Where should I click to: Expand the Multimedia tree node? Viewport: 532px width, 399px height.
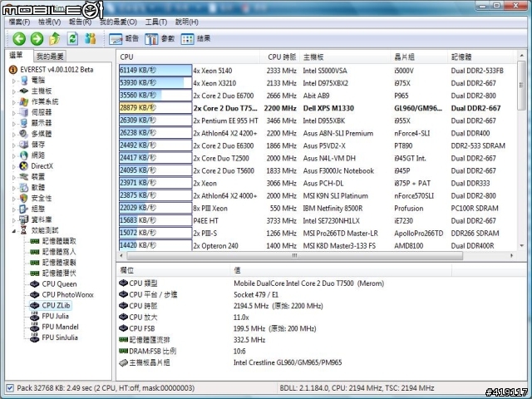pos(14,135)
